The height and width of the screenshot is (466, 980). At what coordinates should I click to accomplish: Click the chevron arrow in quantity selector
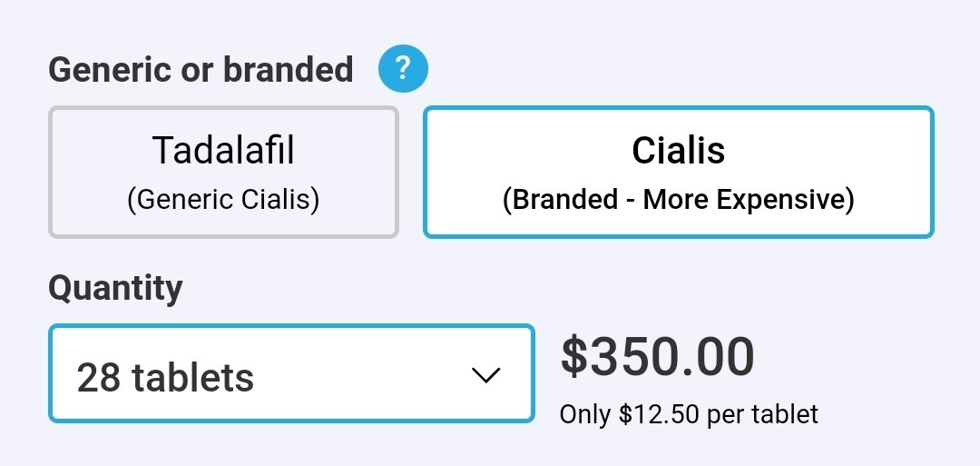[485, 374]
